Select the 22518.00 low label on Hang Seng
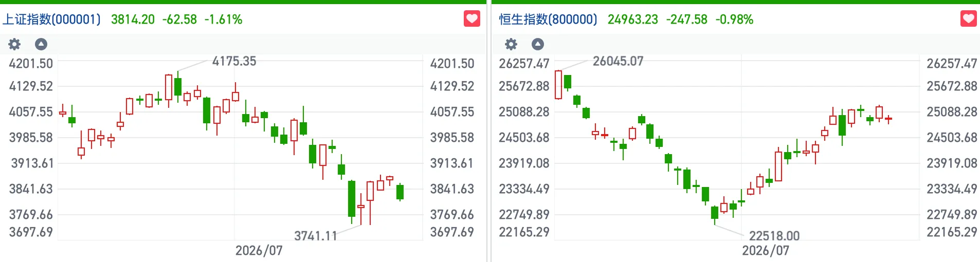The image size is (980, 262). 774,236
